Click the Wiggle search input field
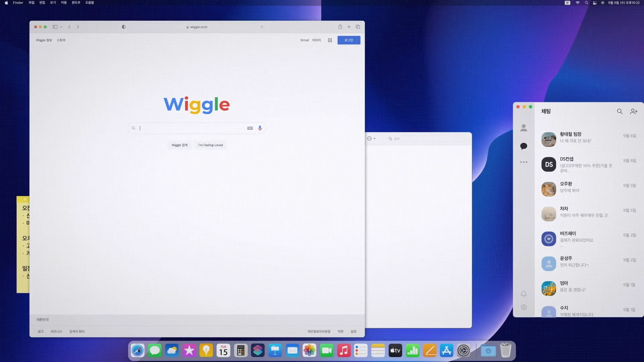This screenshot has width=644, height=362. click(x=191, y=128)
